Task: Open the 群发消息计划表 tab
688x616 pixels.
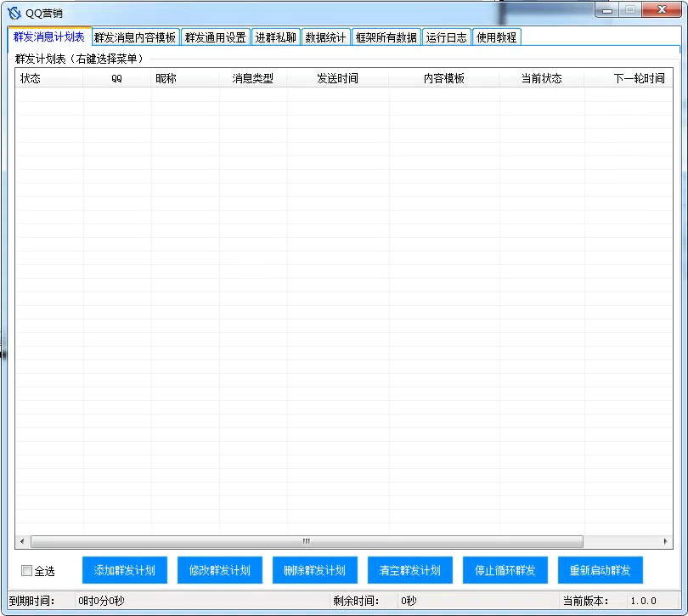Action: tap(48, 37)
